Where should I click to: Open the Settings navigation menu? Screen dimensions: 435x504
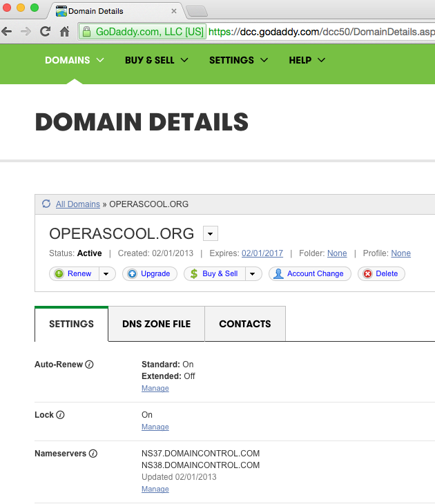[x=238, y=60]
